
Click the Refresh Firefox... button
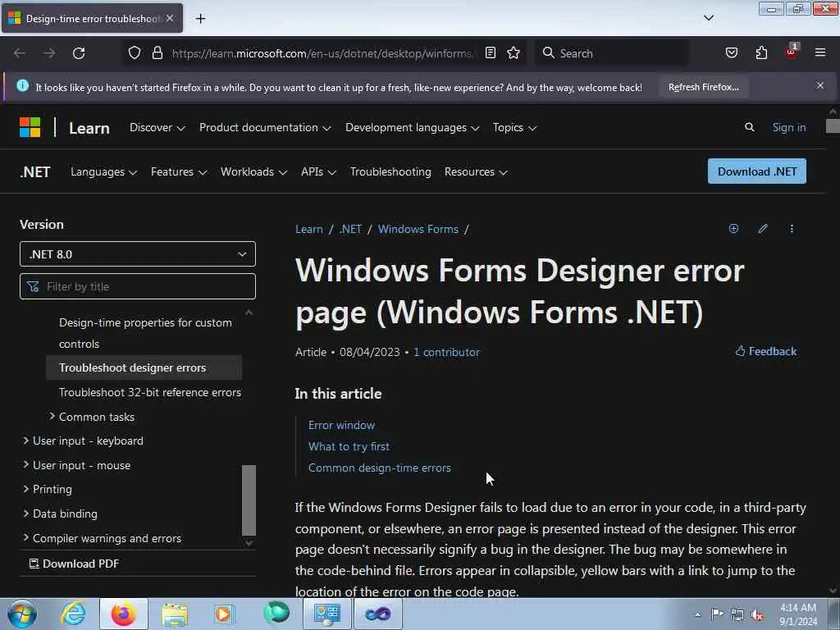703,87
